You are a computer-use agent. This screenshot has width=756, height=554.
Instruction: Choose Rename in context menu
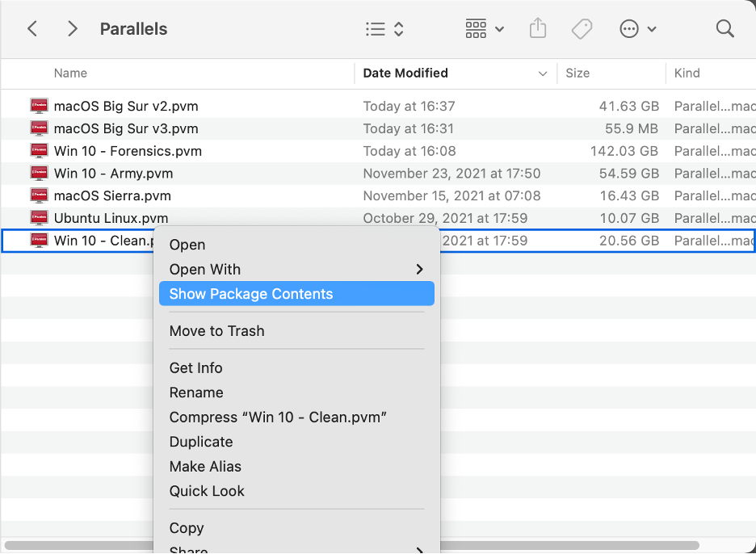click(x=196, y=392)
